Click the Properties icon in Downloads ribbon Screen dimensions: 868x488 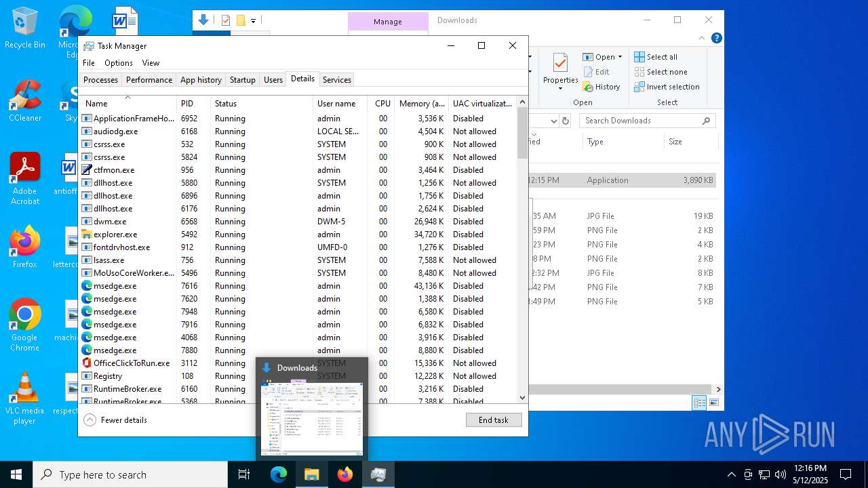point(560,64)
